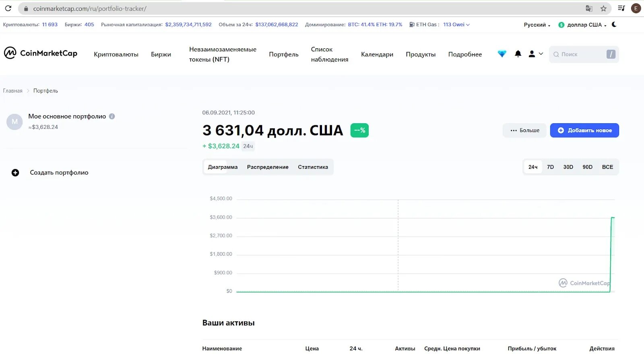Sort by Наименование column header
Screen dimensions: 644x354
tap(222, 349)
